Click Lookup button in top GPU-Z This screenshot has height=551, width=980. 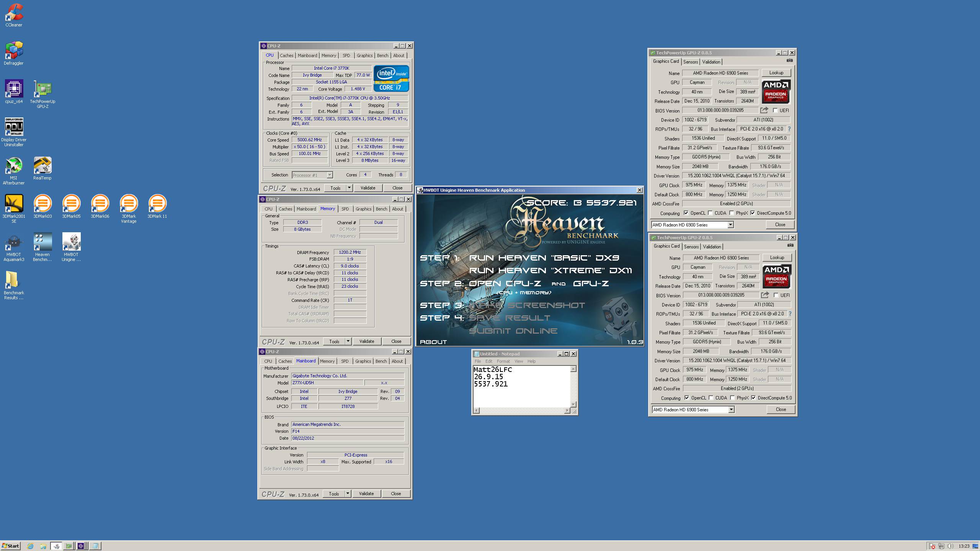click(x=776, y=73)
